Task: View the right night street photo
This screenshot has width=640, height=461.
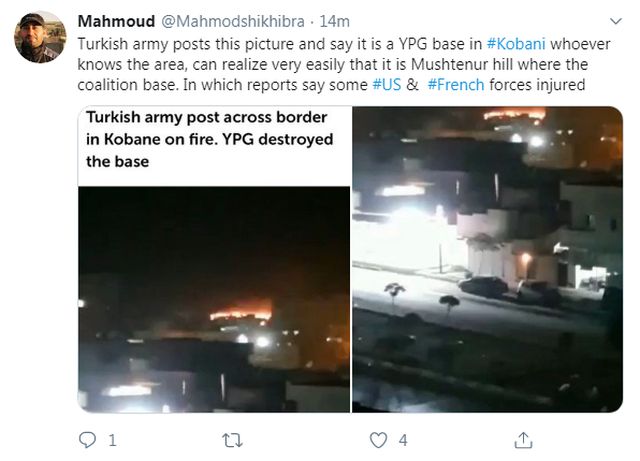Action: pyautogui.click(x=487, y=259)
